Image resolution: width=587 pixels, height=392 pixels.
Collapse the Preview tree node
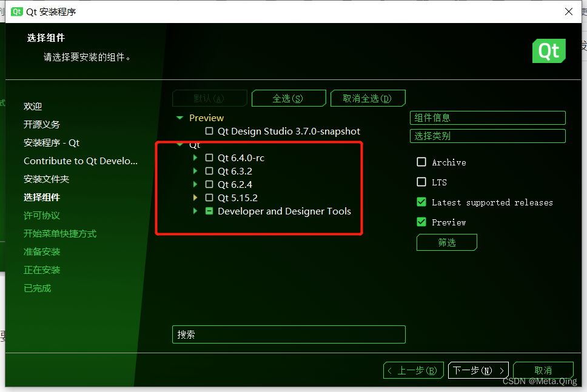point(179,118)
